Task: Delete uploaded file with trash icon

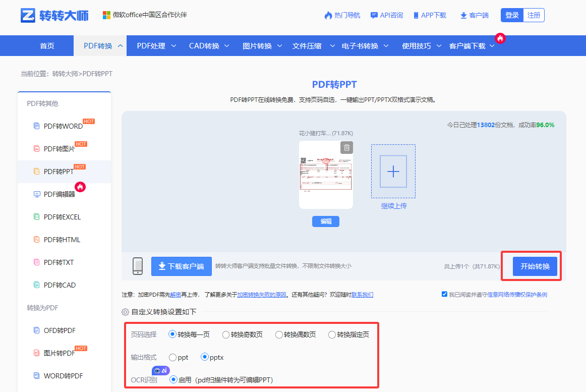Action: point(346,147)
